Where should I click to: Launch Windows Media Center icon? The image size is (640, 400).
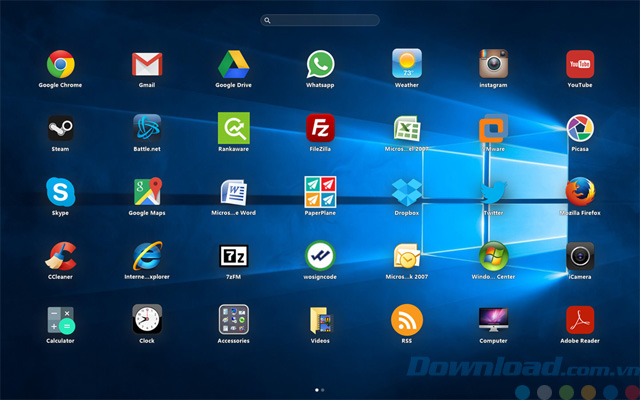click(493, 256)
